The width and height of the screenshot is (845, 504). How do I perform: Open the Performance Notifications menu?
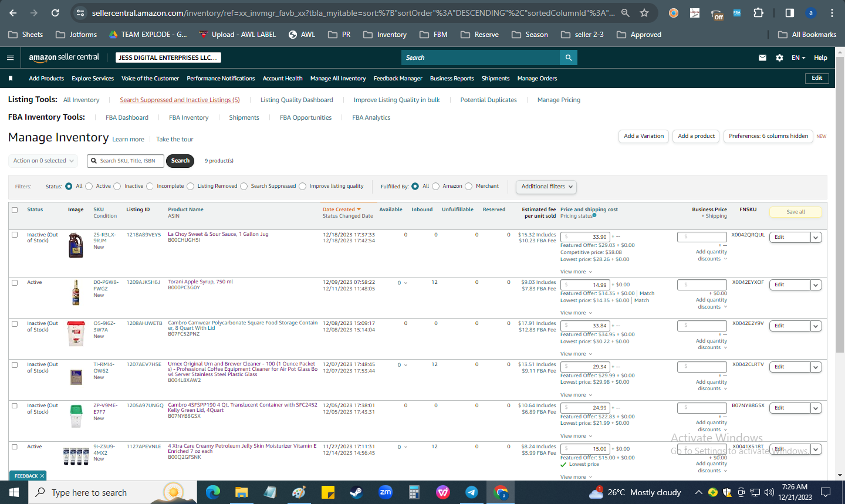(x=221, y=78)
